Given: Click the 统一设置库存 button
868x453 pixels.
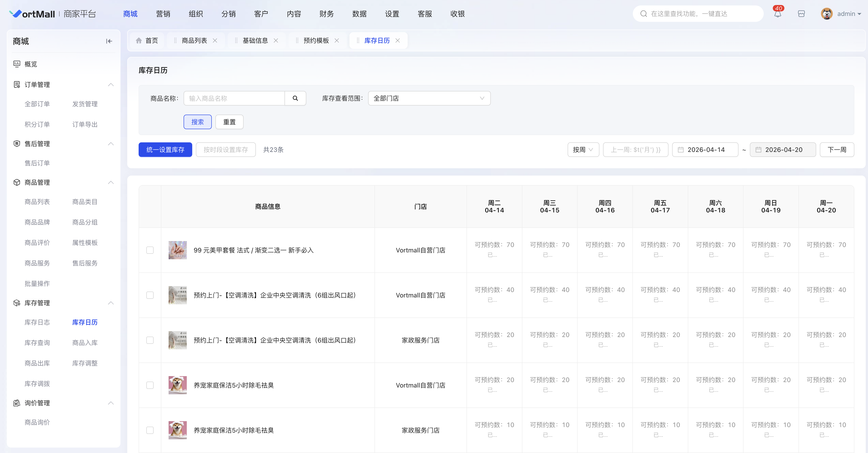Looking at the screenshot, I should click(x=165, y=150).
